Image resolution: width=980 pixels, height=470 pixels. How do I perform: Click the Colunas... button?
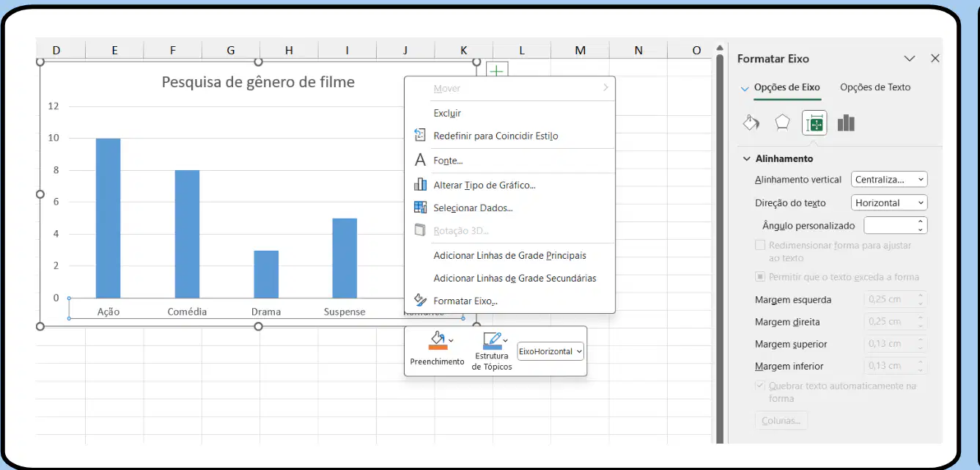(781, 421)
